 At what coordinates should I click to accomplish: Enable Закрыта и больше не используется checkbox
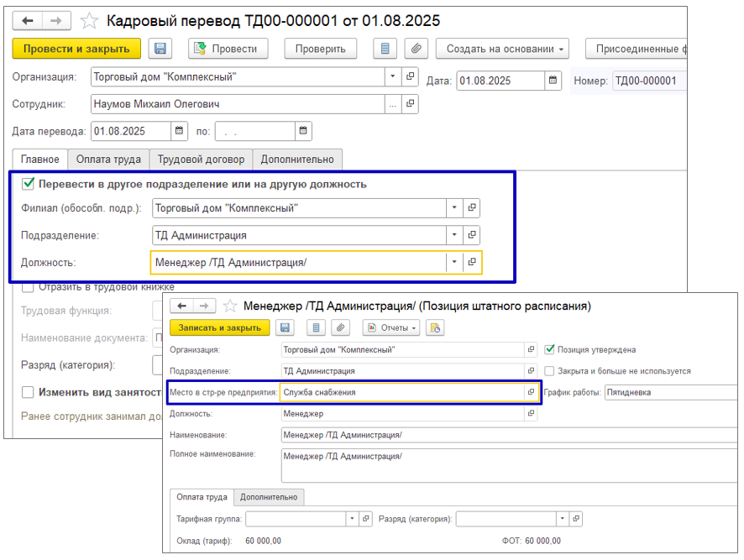pos(550,370)
